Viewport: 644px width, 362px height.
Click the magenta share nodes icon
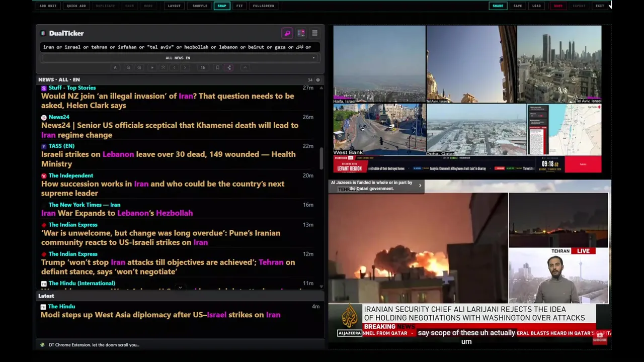(229, 67)
